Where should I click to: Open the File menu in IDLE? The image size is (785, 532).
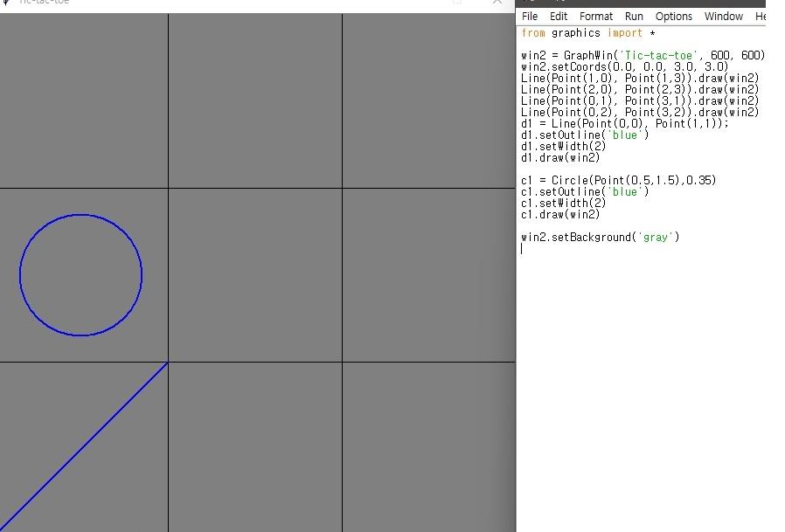[530, 17]
